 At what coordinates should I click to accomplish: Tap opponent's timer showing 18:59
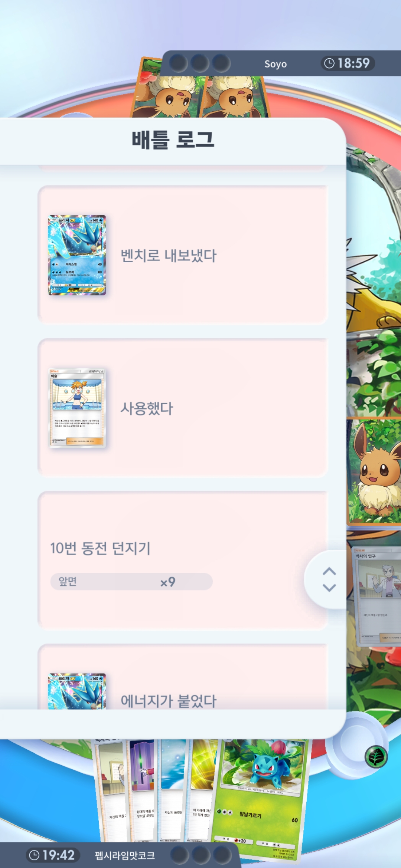coord(348,63)
